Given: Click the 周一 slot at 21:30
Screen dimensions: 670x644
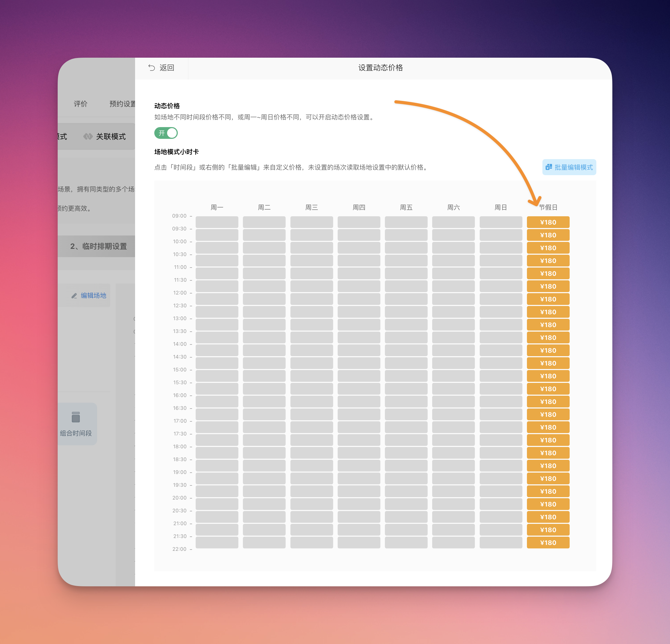Looking at the screenshot, I should click(x=217, y=543).
